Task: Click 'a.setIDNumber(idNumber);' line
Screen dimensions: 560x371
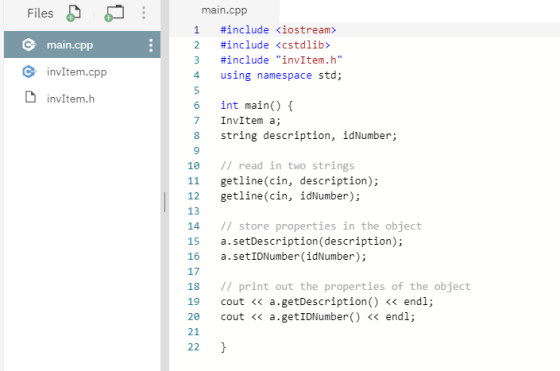Action: 293,256
